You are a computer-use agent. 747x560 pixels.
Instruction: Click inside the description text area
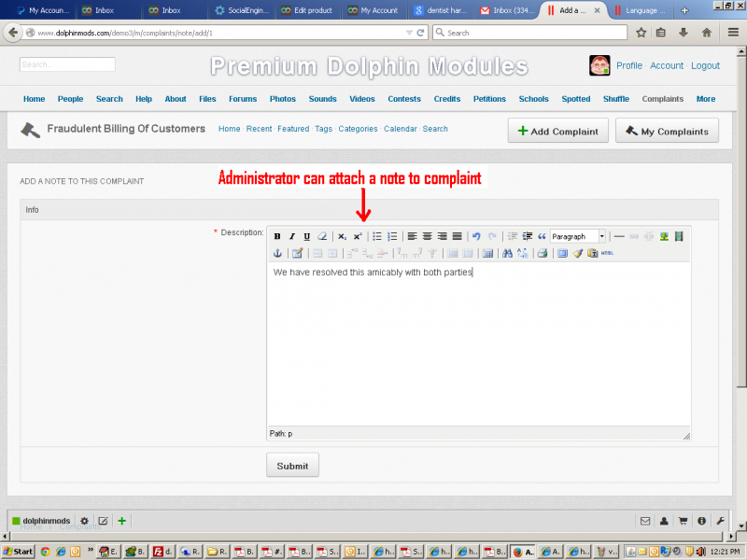pyautogui.click(x=478, y=343)
